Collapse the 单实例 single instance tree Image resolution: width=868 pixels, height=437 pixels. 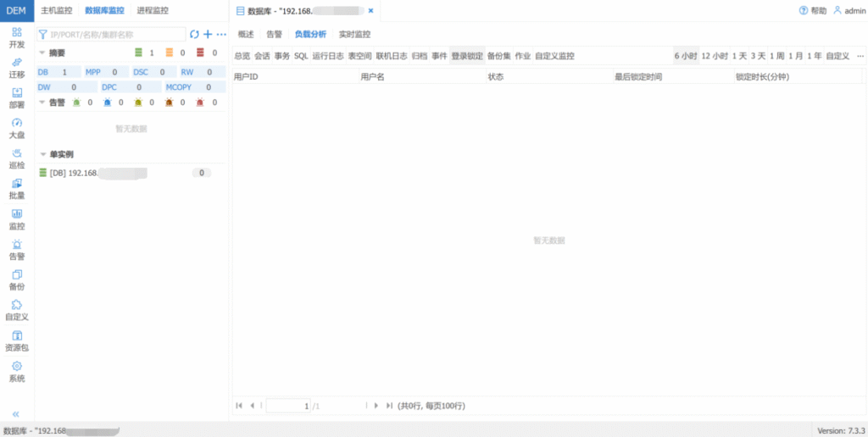click(42, 155)
